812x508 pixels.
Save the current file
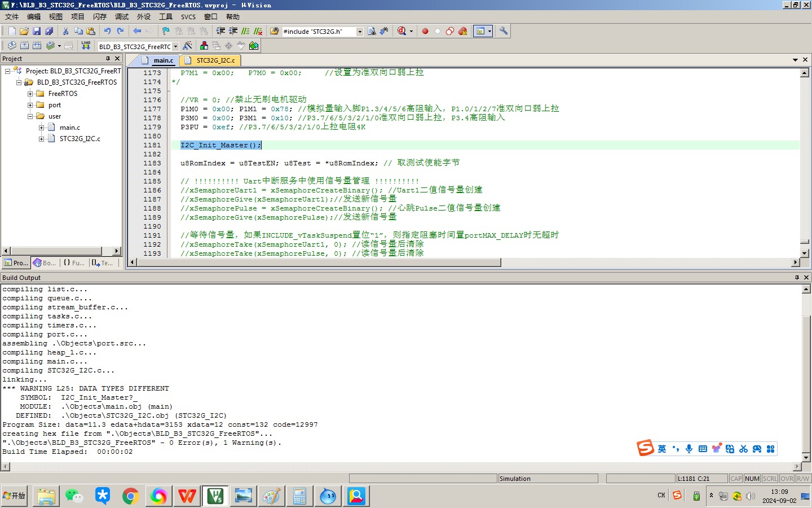[x=37, y=32]
